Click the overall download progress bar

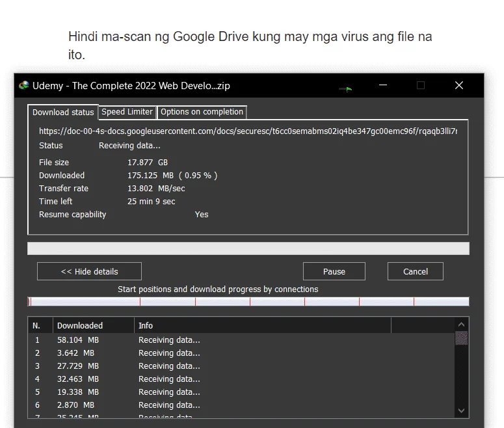[x=248, y=248]
